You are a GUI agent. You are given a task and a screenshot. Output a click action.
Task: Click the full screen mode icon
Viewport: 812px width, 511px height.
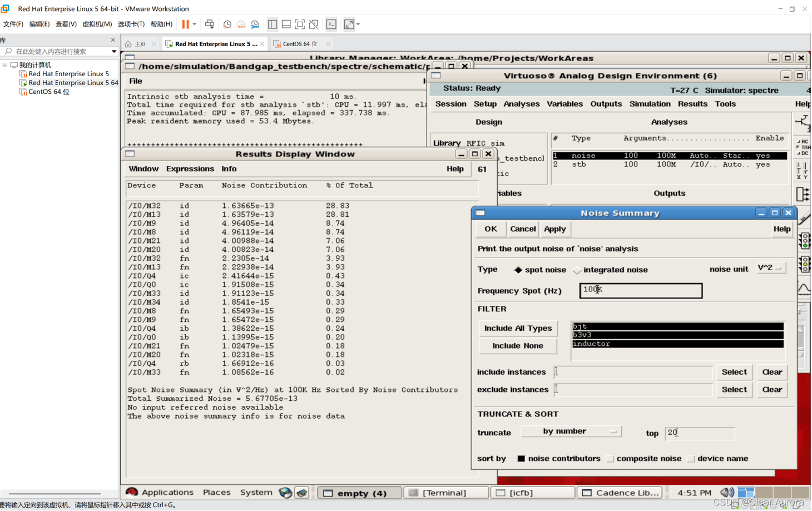[300, 24]
